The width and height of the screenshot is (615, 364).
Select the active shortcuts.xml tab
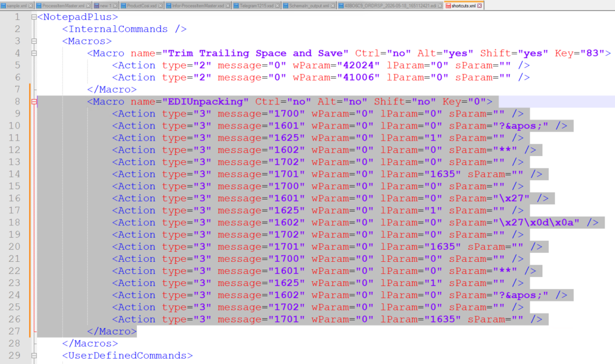(463, 5)
